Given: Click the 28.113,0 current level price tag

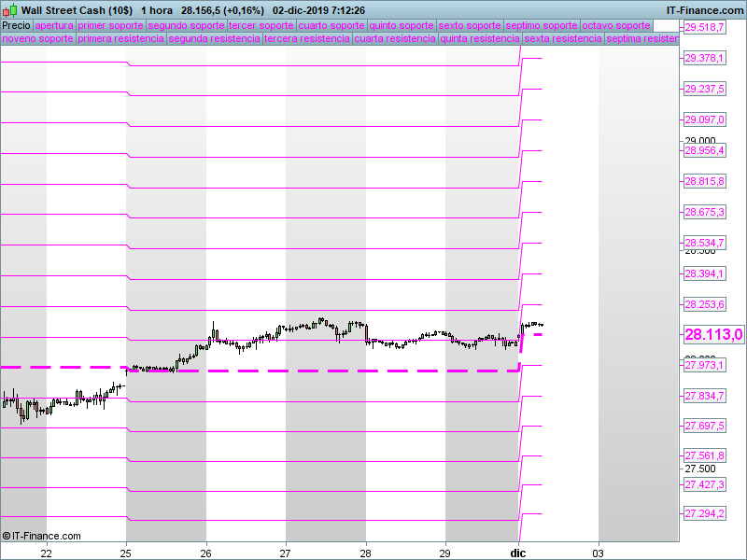Looking at the screenshot, I should click(x=713, y=334).
